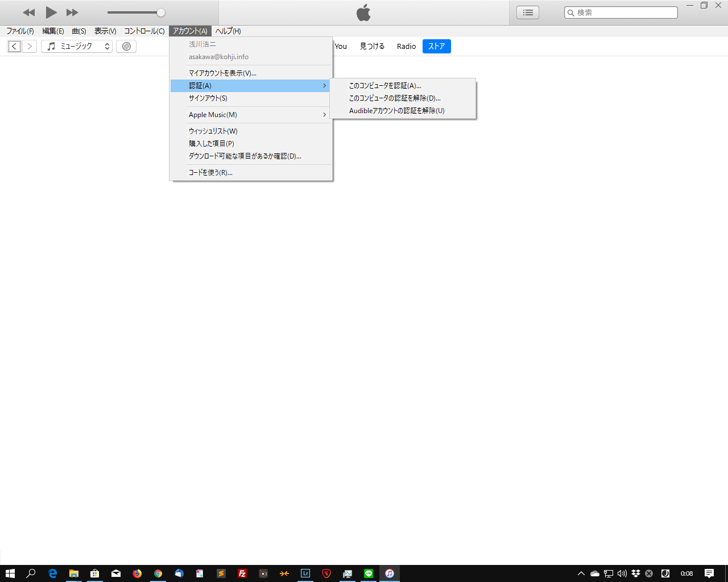Open the 編集(E) menu
728x582 pixels.
[x=53, y=31]
